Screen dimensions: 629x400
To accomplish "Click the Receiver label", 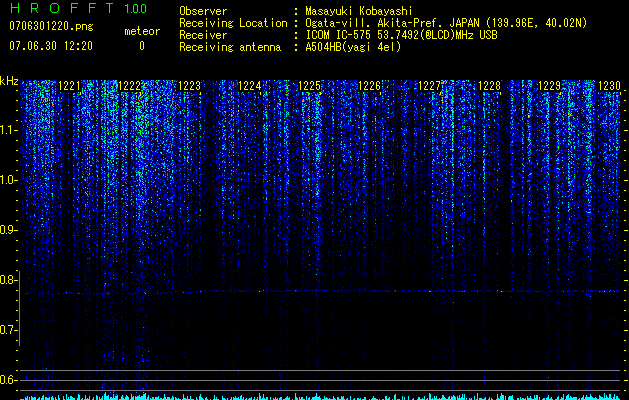I will click(203, 35).
